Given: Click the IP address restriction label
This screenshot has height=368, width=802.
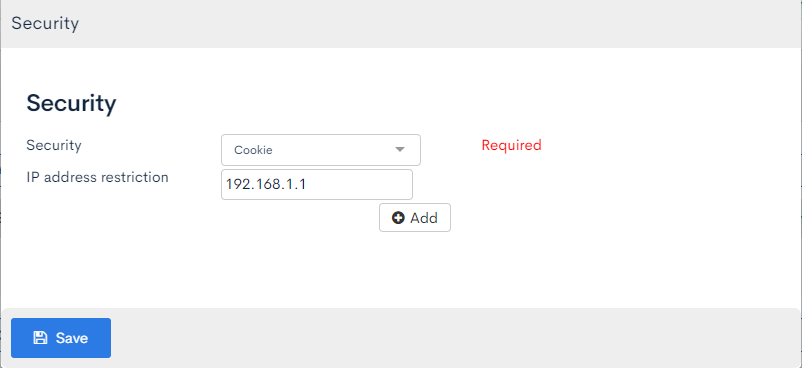Looking at the screenshot, I should click(x=97, y=177).
